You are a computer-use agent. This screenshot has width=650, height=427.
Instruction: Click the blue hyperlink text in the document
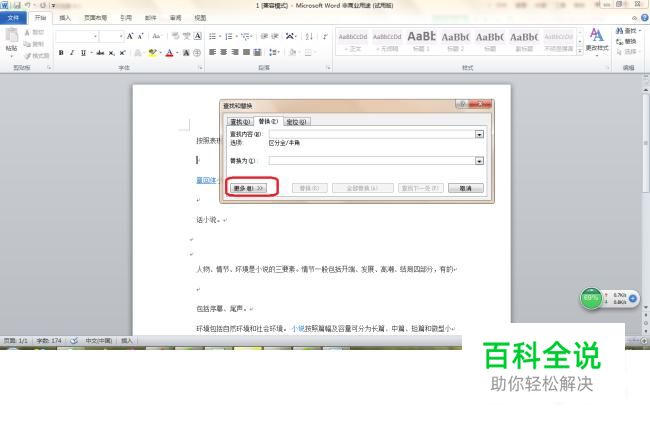pyautogui.click(x=206, y=180)
